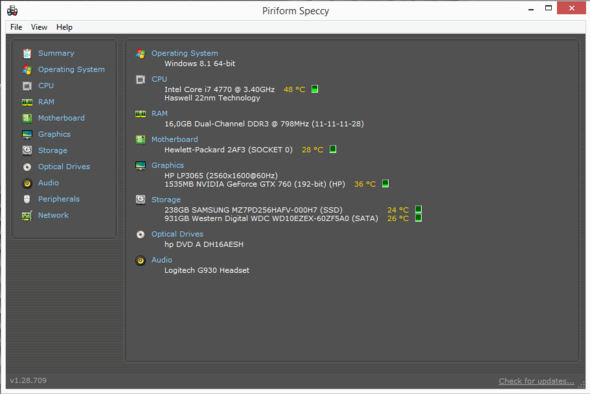Click the Motherboard icon in sidebar
The width and height of the screenshot is (590, 394).
27,118
